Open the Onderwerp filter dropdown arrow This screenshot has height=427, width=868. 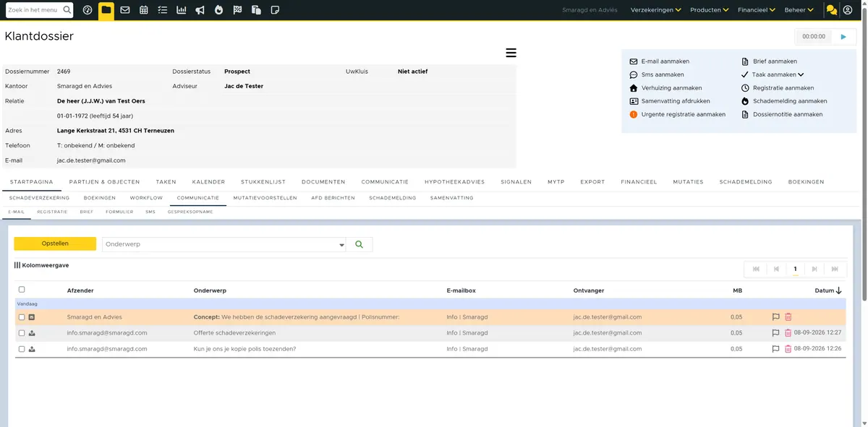pos(342,245)
